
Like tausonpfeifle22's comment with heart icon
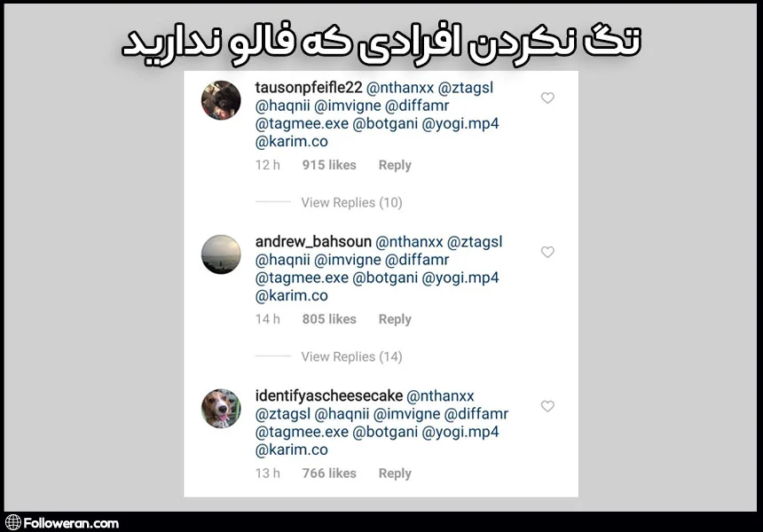click(547, 98)
